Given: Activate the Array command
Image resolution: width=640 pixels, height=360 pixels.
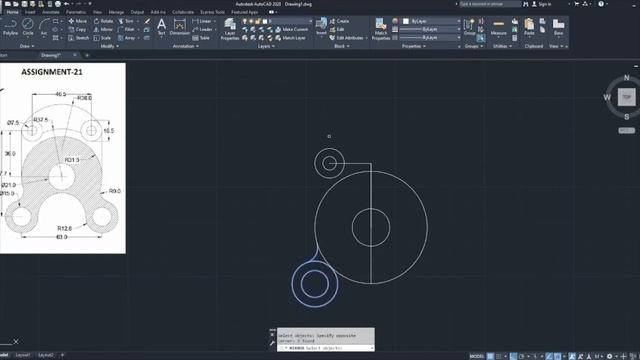Looking at the screenshot, I should click(127, 38).
